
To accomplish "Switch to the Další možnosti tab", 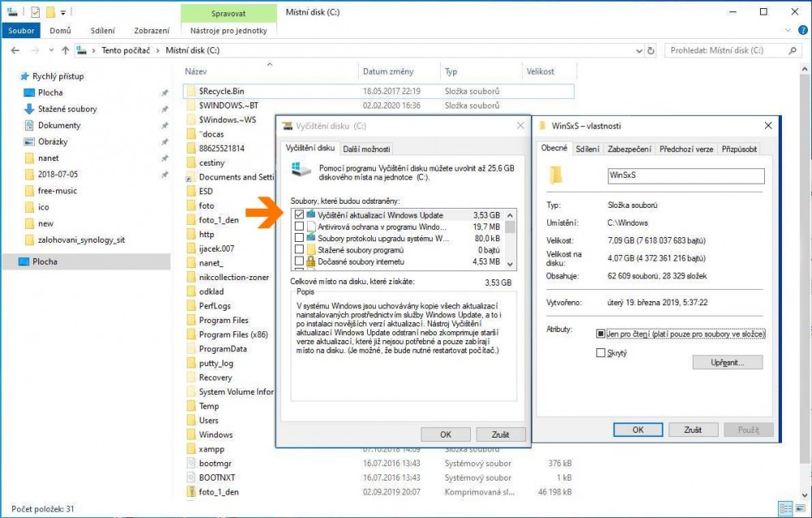I will pos(366,149).
